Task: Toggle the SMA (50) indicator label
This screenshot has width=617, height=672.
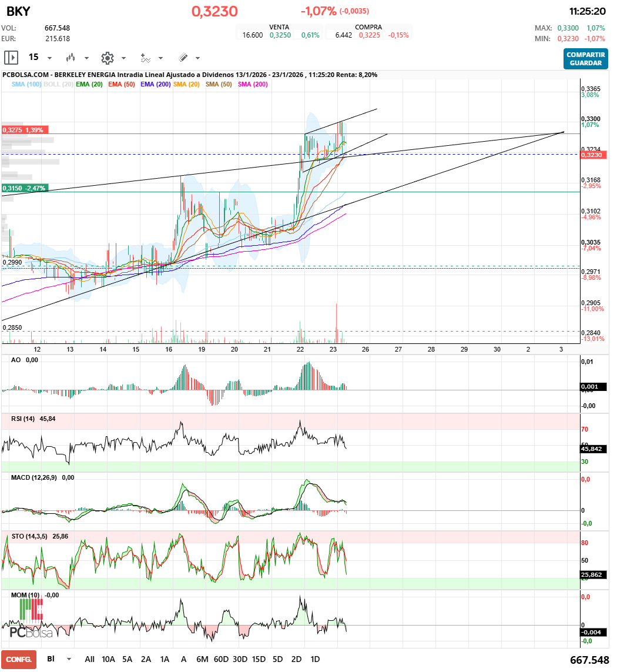Action: click(x=219, y=85)
